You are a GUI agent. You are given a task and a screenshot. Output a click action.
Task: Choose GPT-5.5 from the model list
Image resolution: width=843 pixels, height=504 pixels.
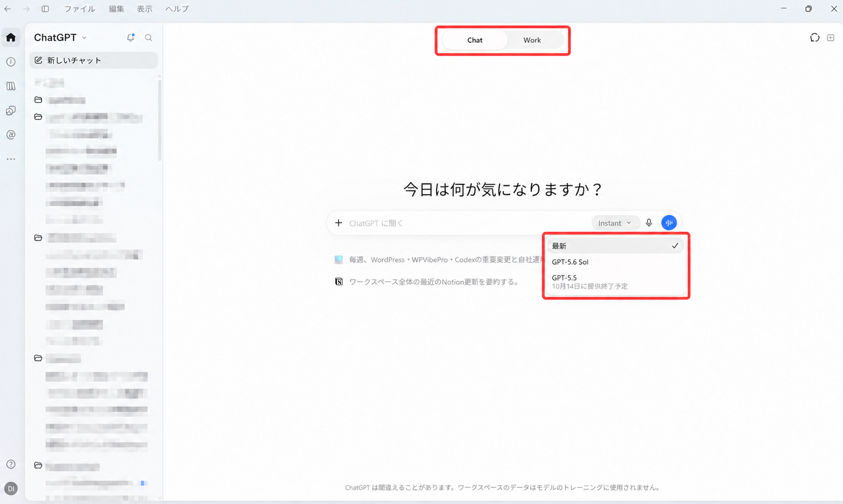click(x=616, y=282)
